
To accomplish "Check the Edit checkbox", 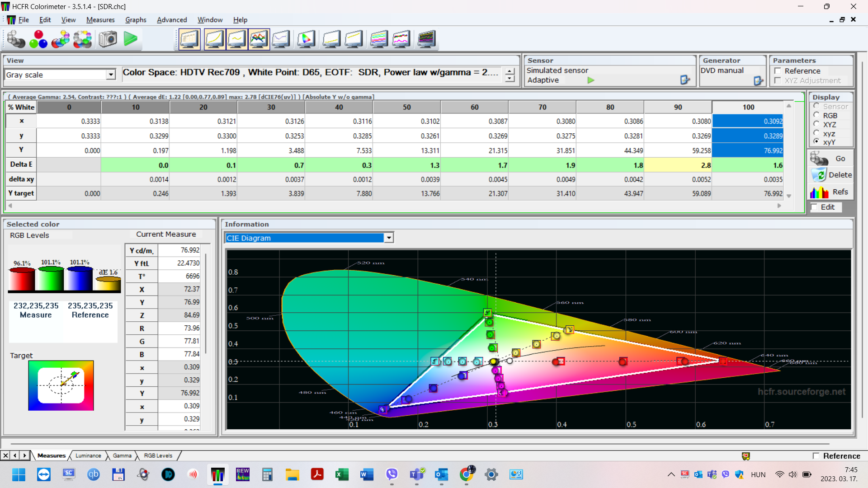I will coord(815,207).
